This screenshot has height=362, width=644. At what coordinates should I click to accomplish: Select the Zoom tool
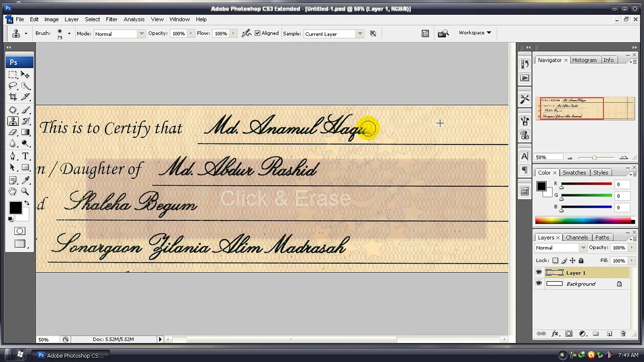point(25,191)
